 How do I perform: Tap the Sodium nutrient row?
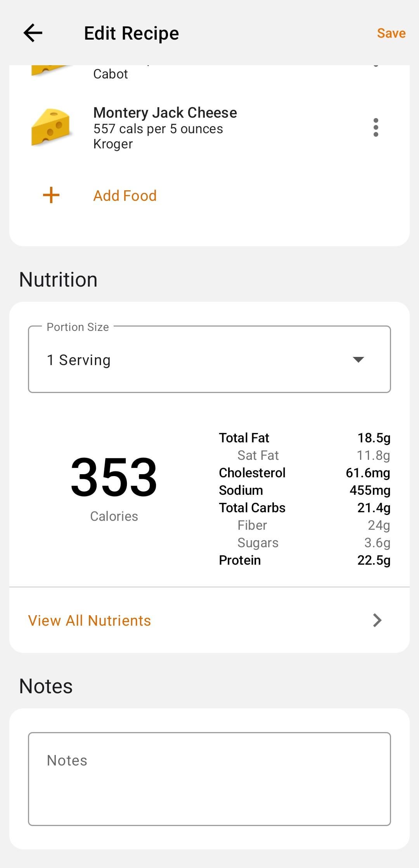tap(304, 491)
